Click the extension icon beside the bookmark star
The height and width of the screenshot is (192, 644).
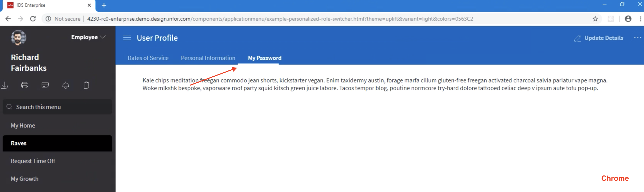click(x=611, y=19)
